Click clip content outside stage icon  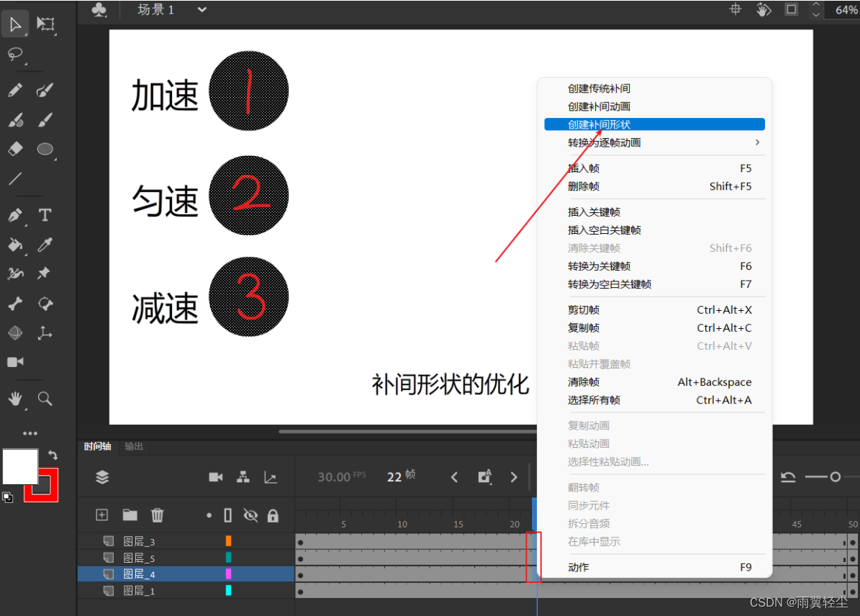click(x=792, y=9)
